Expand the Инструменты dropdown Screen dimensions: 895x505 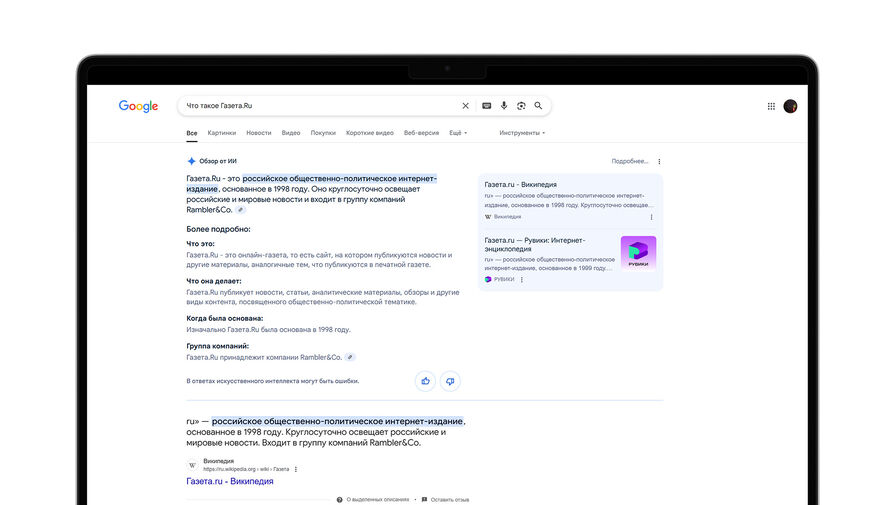(522, 133)
